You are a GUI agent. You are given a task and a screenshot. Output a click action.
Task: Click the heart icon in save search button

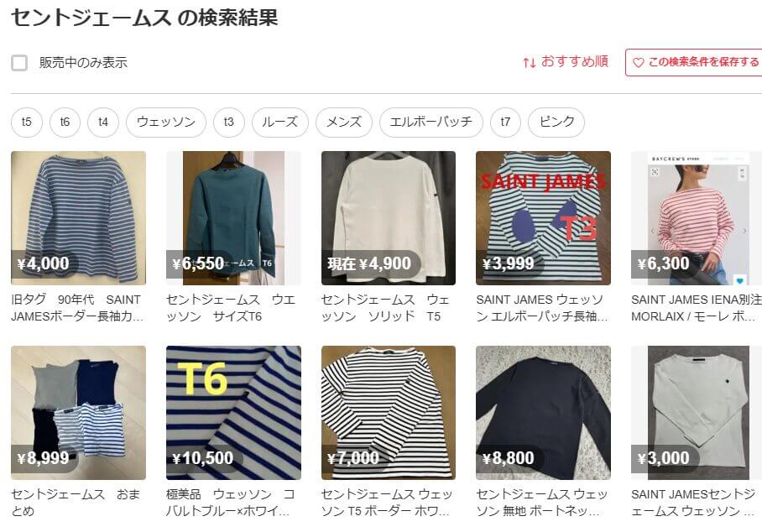coord(639,63)
